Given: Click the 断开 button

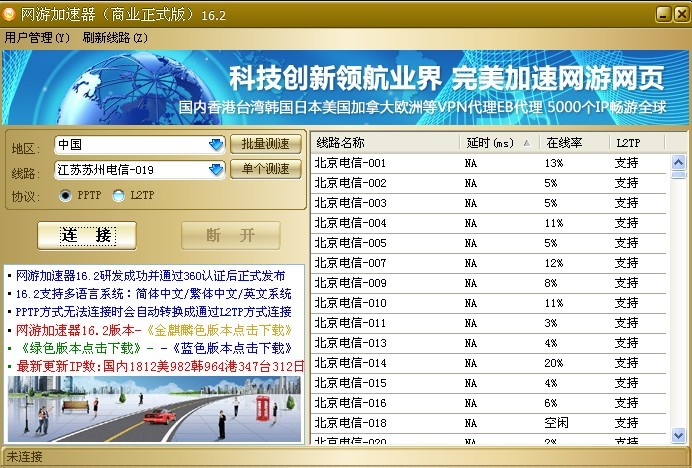Looking at the screenshot, I should [231, 235].
